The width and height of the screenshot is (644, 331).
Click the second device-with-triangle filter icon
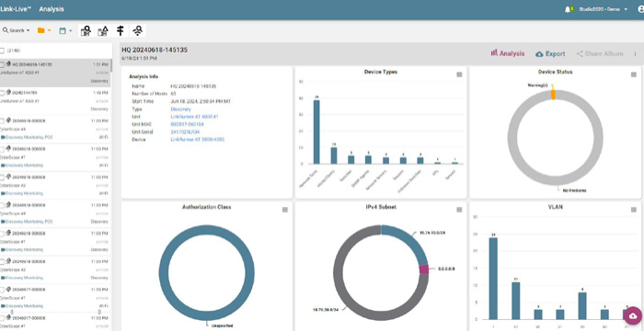pyautogui.click(x=103, y=30)
